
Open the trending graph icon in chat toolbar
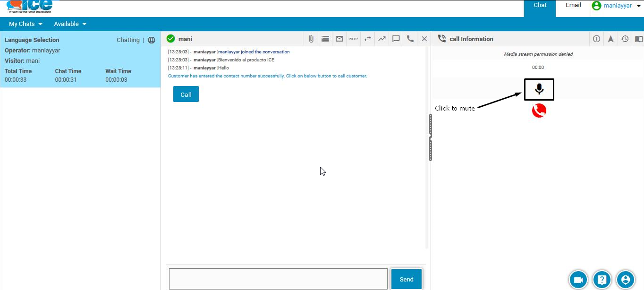(x=382, y=39)
